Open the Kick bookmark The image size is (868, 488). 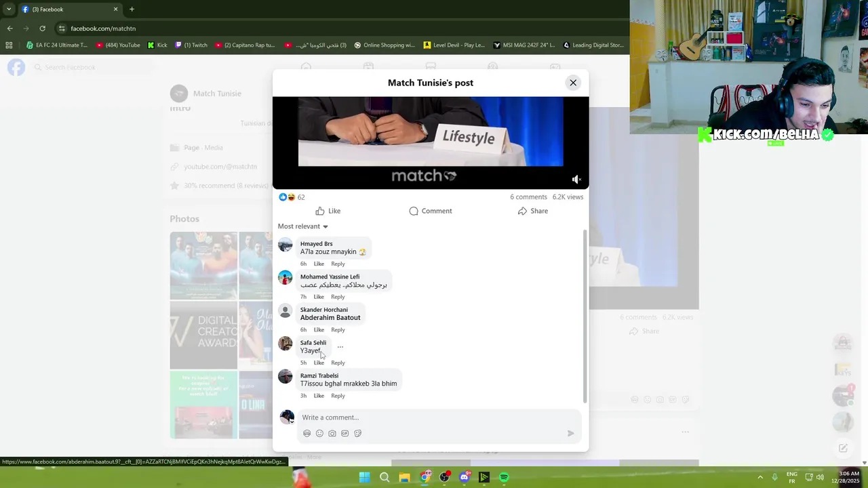pyautogui.click(x=157, y=45)
